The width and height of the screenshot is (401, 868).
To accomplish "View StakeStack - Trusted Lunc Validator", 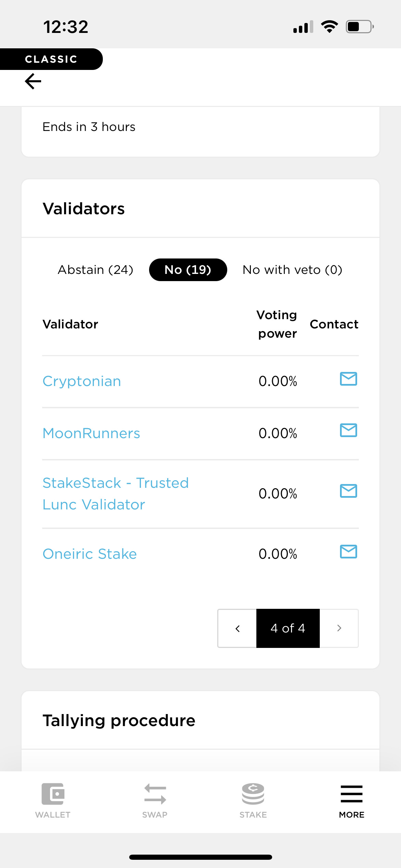I will [x=116, y=494].
